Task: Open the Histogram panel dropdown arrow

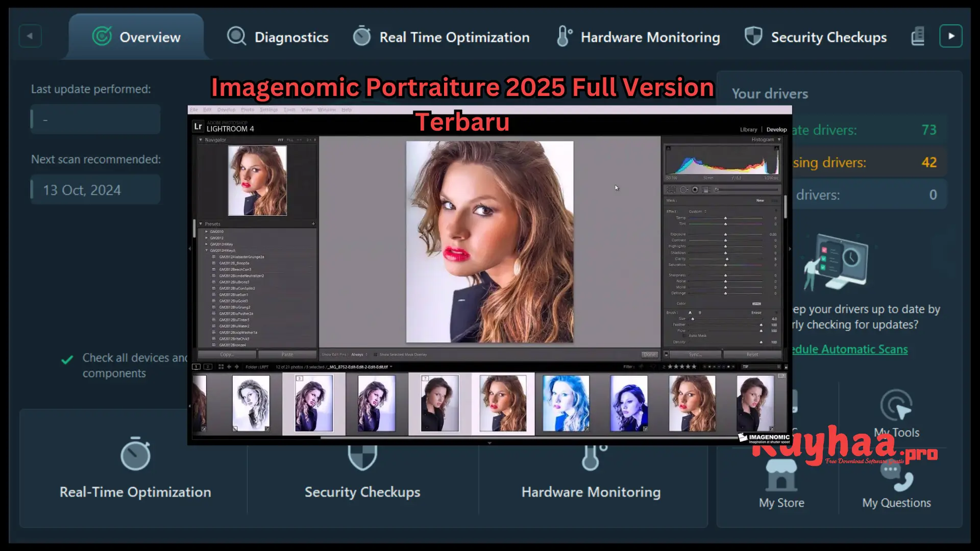Action: pos(778,139)
